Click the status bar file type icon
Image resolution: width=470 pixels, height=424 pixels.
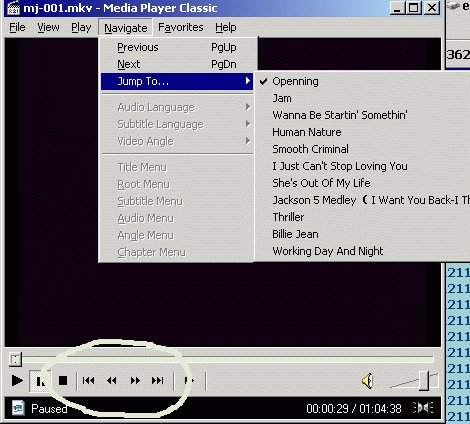(18, 408)
